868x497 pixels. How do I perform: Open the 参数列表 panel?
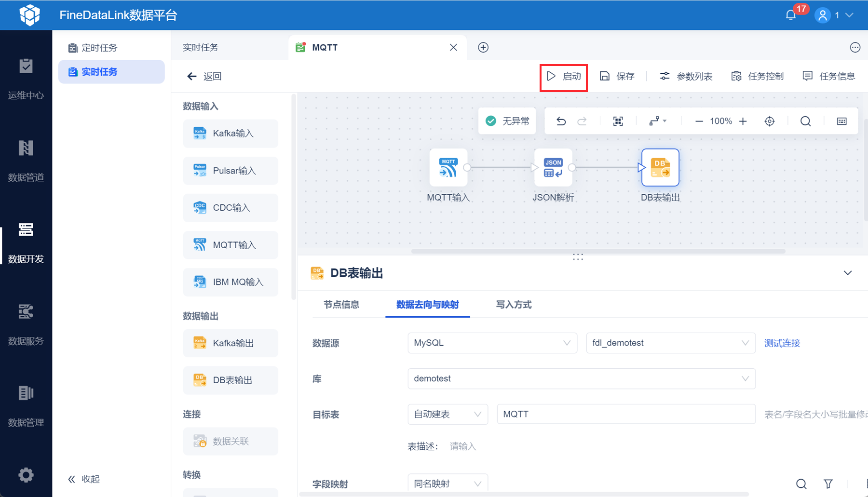686,76
